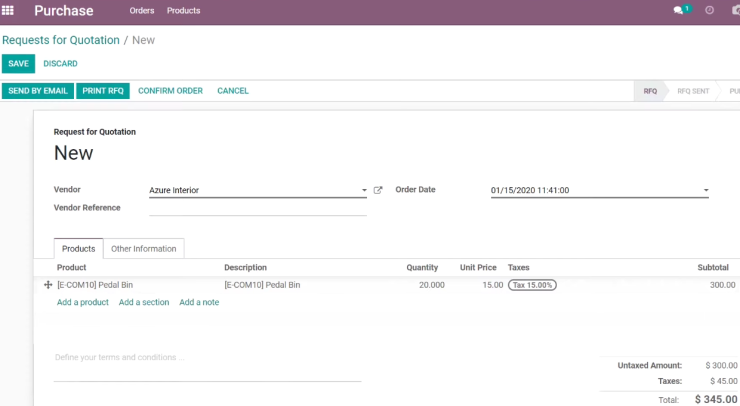Select the Products tab
Image resolution: width=740 pixels, height=406 pixels.
pyautogui.click(x=78, y=249)
